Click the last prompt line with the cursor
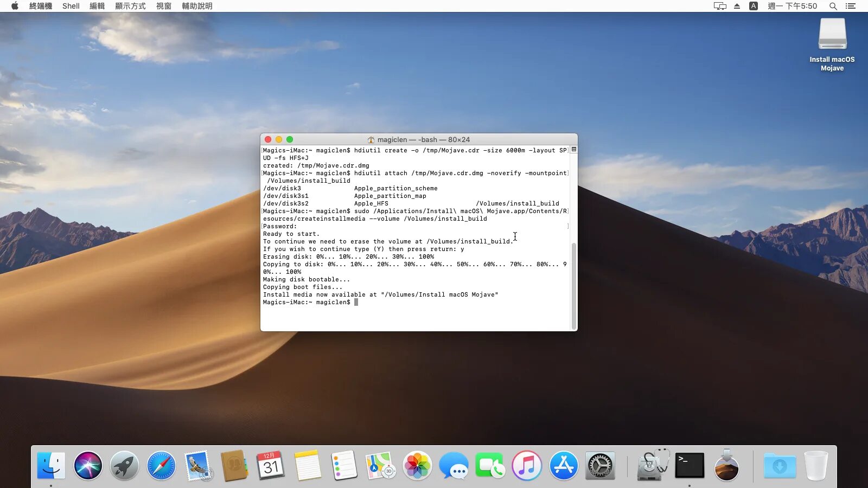This screenshot has height=488, width=868. coord(310,303)
